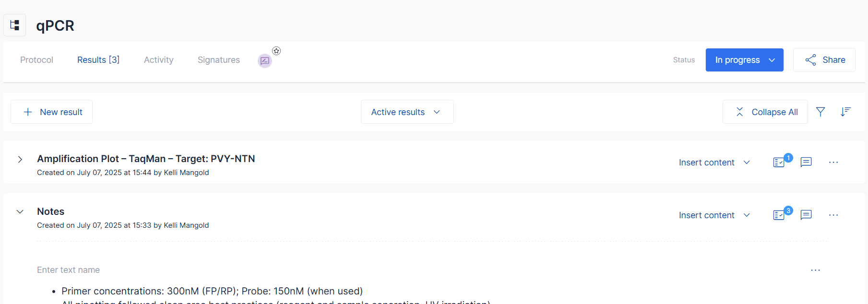Open comments for Notes result
The image size is (868, 304).
point(806,215)
